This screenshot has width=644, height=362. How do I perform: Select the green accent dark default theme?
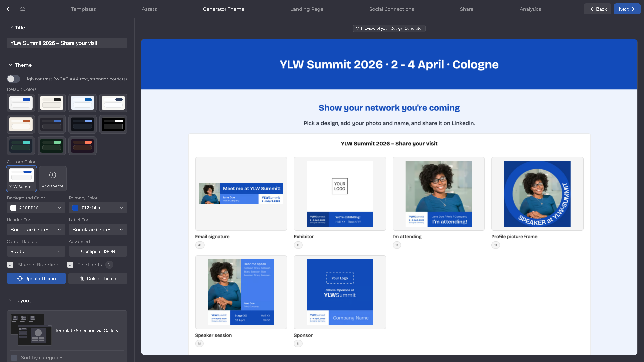[51, 146]
